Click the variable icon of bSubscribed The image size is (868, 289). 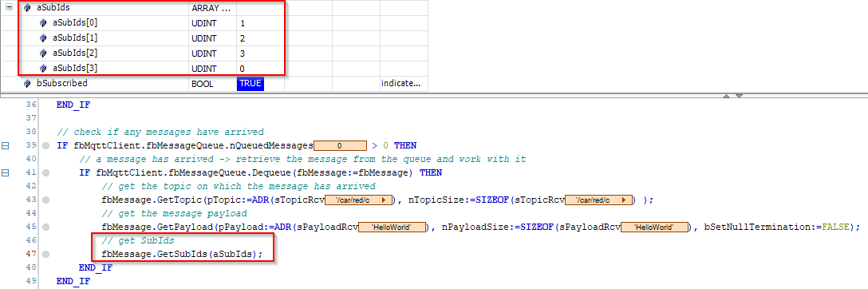(x=26, y=84)
